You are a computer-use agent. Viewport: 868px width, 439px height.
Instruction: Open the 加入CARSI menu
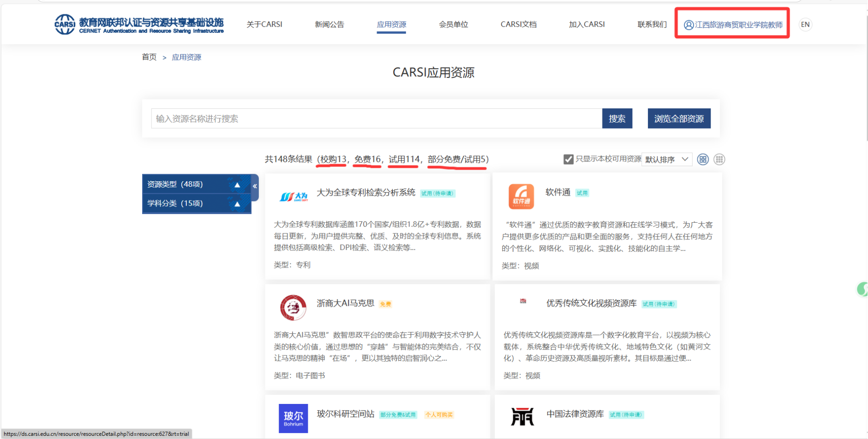pyautogui.click(x=587, y=24)
